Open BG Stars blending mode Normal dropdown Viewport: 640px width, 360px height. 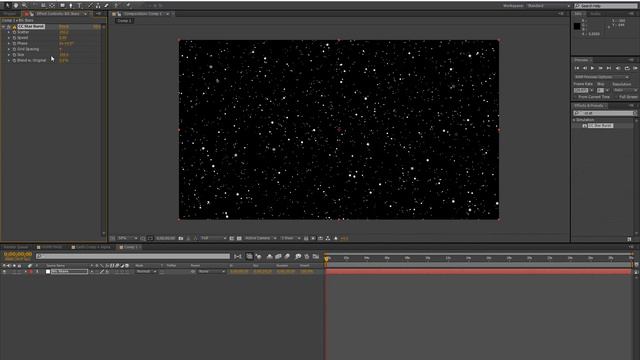coord(146,271)
